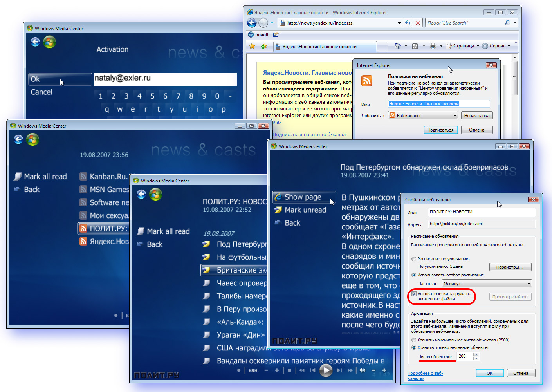
Task: Click back arrow in Activation Media Center window
Action: point(35,42)
